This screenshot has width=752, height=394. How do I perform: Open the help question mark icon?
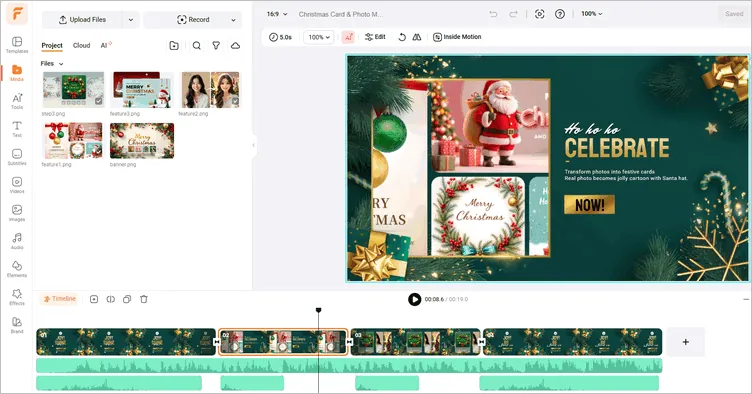[x=560, y=14]
